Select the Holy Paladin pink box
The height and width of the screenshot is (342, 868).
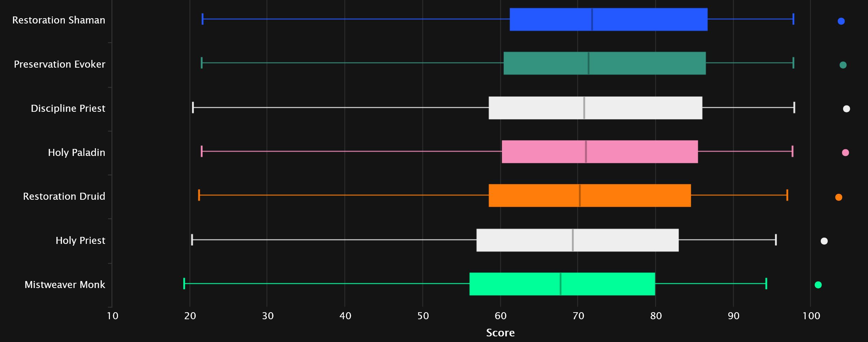point(599,152)
